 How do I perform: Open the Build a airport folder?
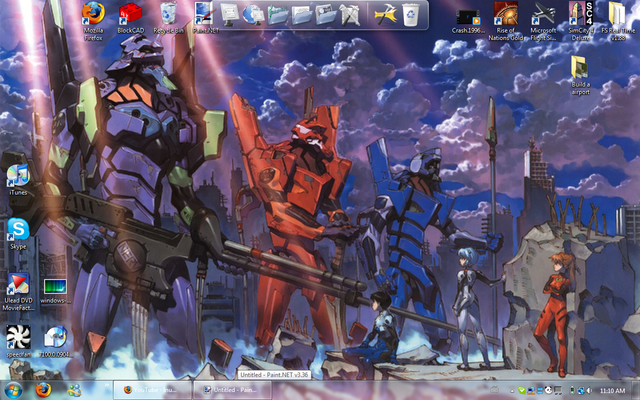click(x=580, y=76)
